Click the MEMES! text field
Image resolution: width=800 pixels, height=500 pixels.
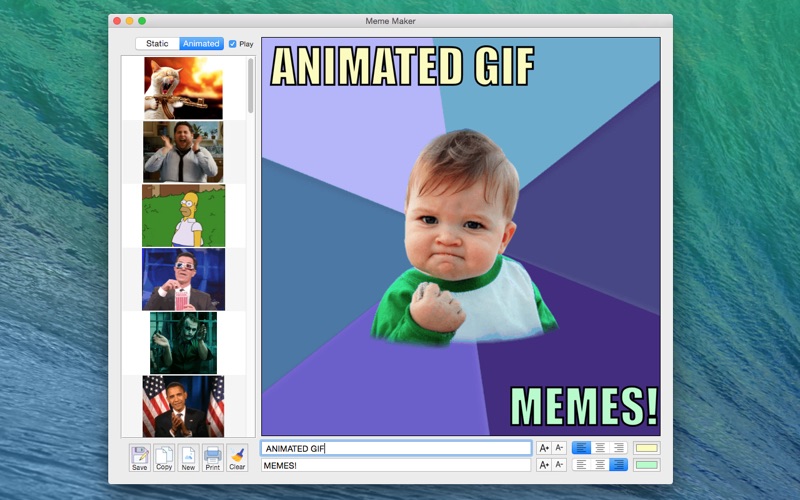396,465
